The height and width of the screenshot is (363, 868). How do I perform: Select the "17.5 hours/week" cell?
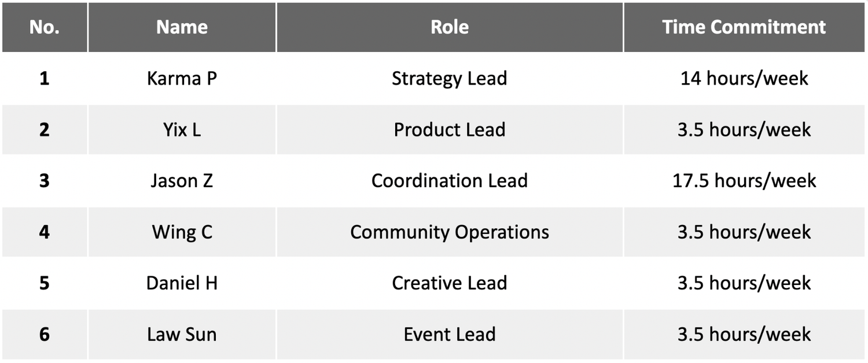(744, 180)
